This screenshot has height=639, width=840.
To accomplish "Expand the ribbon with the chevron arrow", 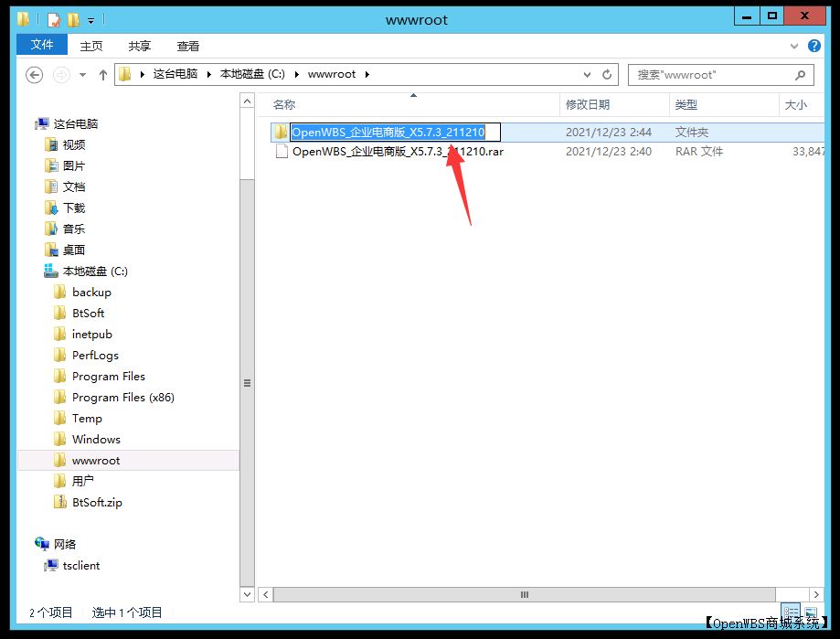I will pos(792,46).
